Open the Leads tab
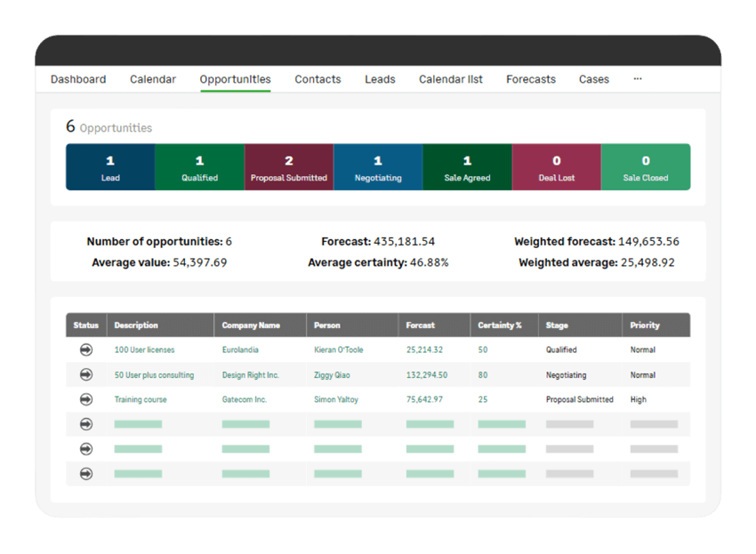The image size is (756, 554). (380, 79)
